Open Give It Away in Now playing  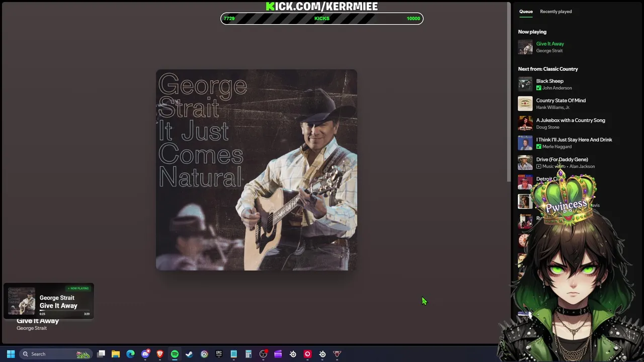(x=550, y=44)
